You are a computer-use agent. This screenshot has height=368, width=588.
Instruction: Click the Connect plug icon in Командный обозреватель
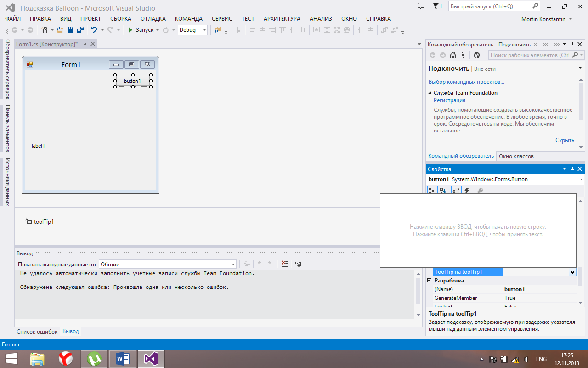[x=463, y=55]
